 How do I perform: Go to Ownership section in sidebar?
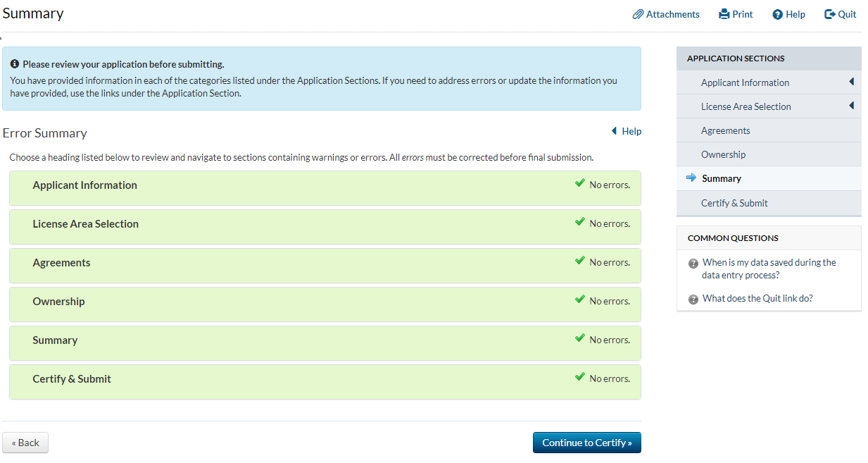pyautogui.click(x=723, y=154)
